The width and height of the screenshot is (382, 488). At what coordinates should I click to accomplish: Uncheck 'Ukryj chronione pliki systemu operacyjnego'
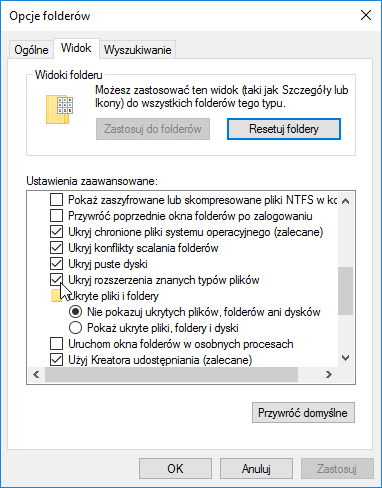click(x=56, y=232)
